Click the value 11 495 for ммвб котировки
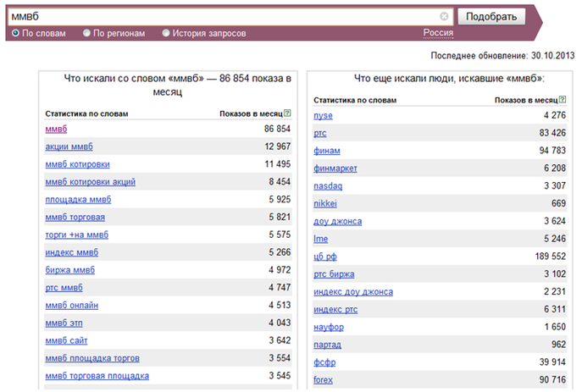The image size is (582, 392). pyautogui.click(x=277, y=164)
